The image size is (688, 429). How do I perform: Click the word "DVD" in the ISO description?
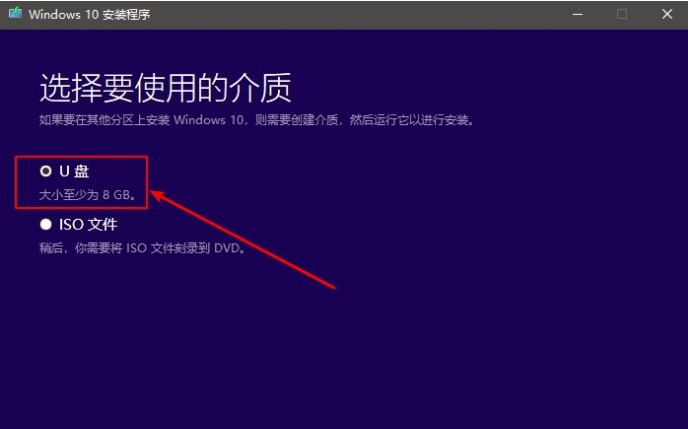(226, 248)
